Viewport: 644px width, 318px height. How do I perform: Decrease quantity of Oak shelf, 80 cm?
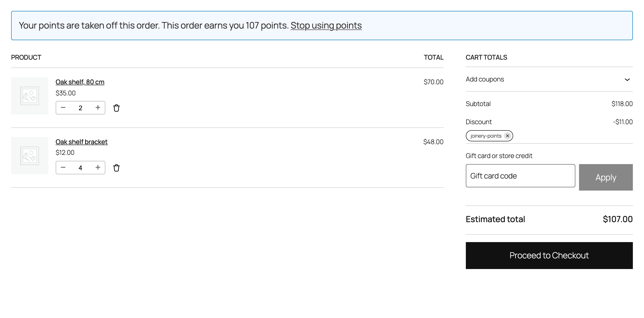pos(63,107)
